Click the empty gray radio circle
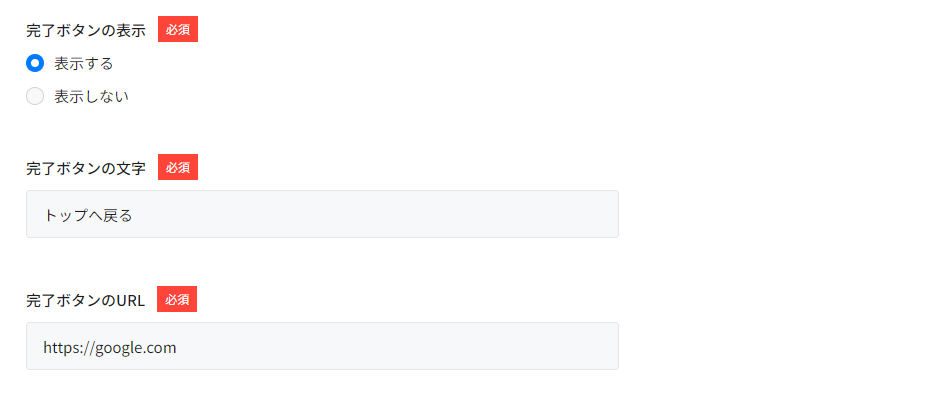Screen dimensions: 934x394 (x=35, y=96)
